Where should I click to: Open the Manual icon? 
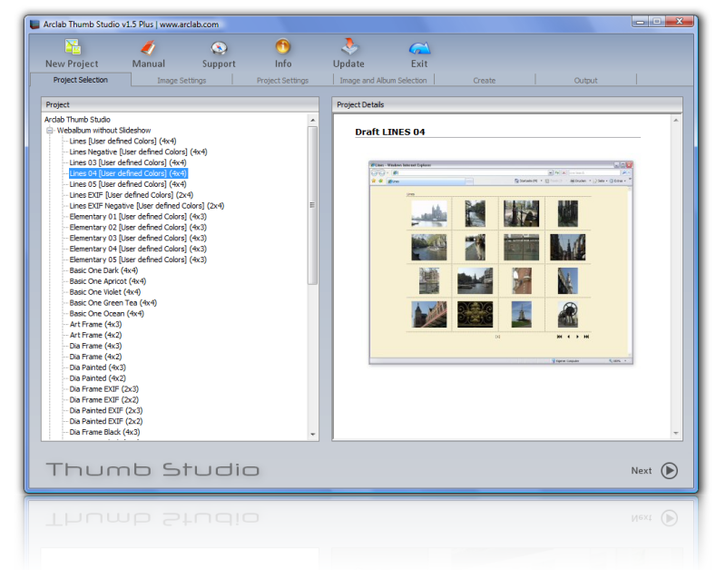click(x=148, y=47)
